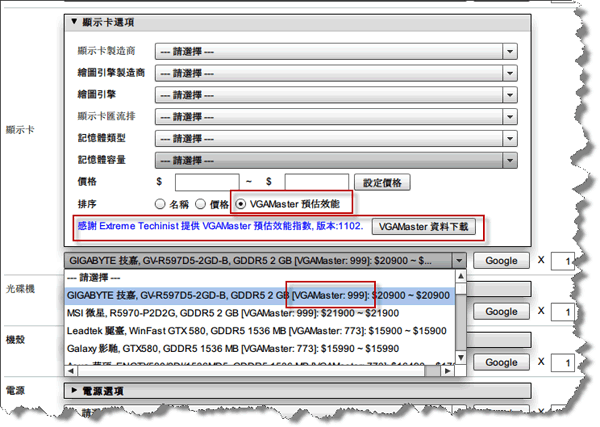The image size is (600, 427).
Task: Open the 記憶體類型 dropdown
Action: point(336,139)
